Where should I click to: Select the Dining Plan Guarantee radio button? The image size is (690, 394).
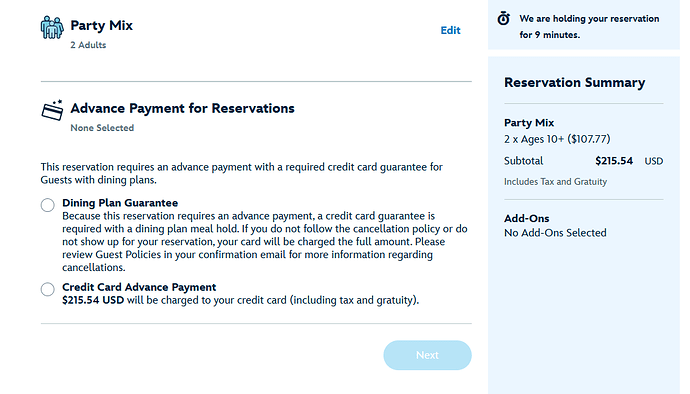coord(48,205)
